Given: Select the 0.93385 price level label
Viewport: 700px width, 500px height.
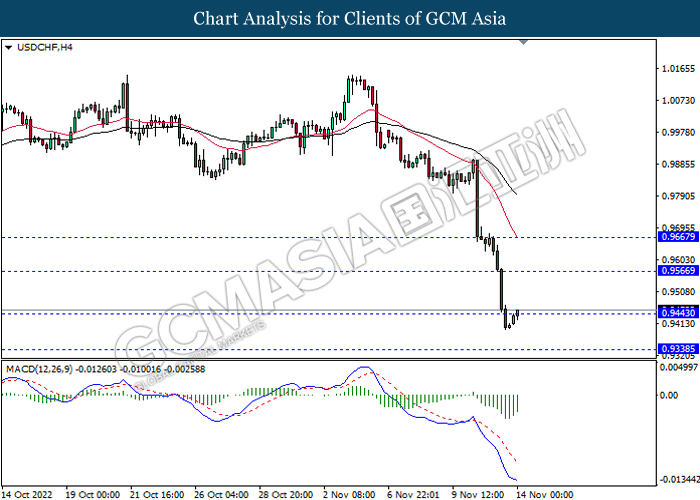Looking at the screenshot, I should pos(679,349).
